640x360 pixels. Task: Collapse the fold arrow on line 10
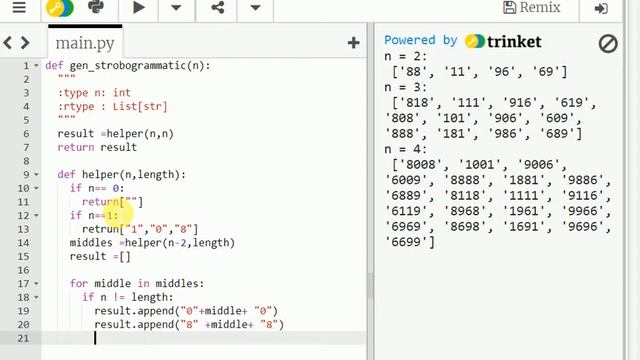(x=36, y=188)
